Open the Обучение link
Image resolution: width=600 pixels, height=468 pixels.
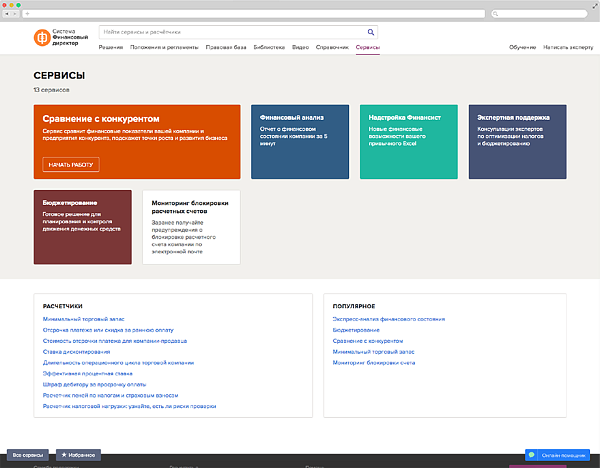tap(522, 47)
